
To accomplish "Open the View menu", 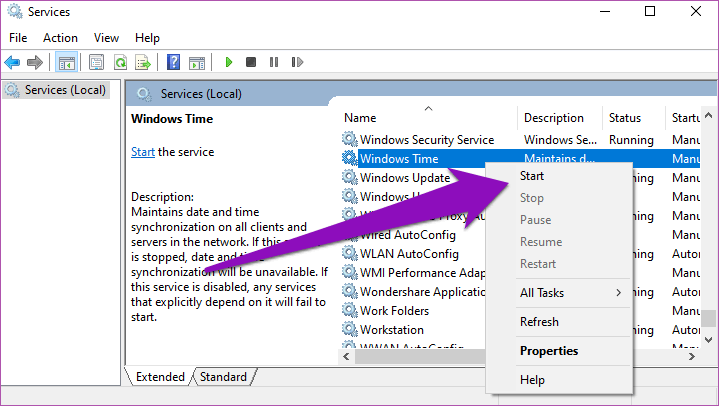I will 106,38.
